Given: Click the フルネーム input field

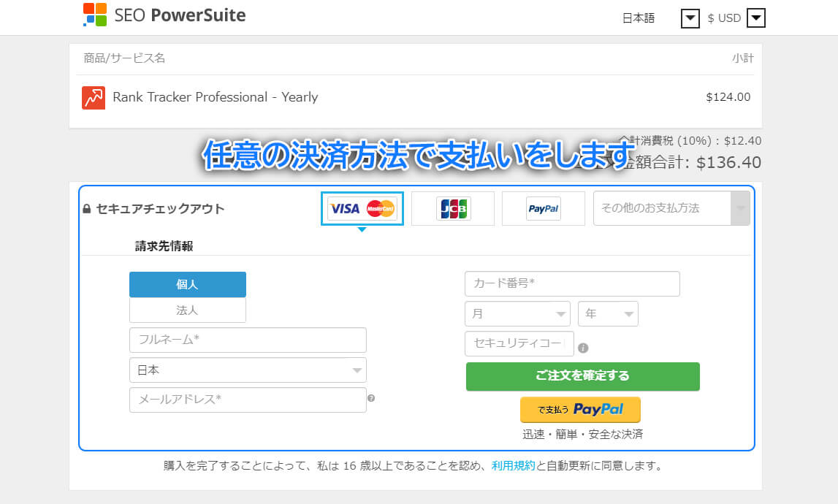Looking at the screenshot, I should (x=248, y=340).
